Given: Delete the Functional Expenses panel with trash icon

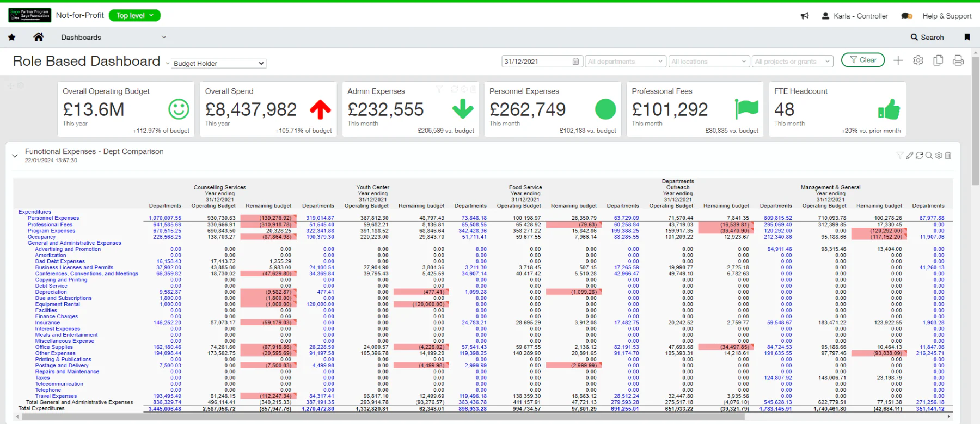Looking at the screenshot, I should coord(948,156).
